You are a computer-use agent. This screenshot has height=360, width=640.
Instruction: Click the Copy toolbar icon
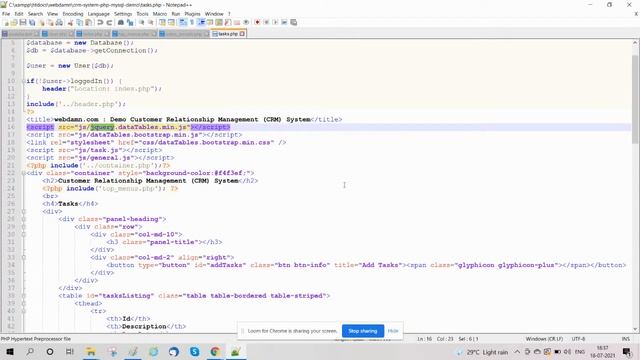[80, 22]
